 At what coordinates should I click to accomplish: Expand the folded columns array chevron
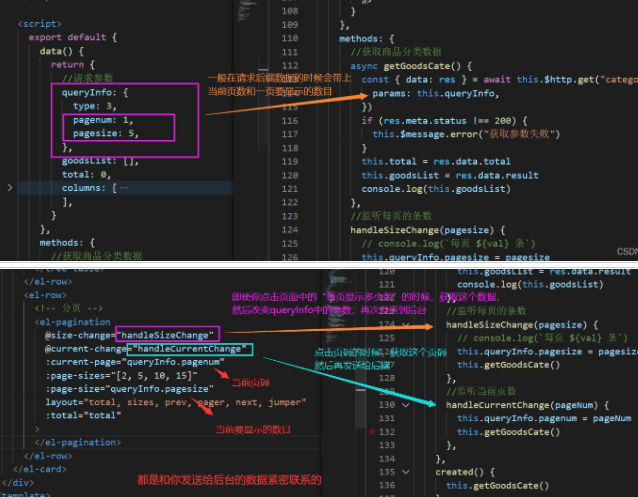10,187
